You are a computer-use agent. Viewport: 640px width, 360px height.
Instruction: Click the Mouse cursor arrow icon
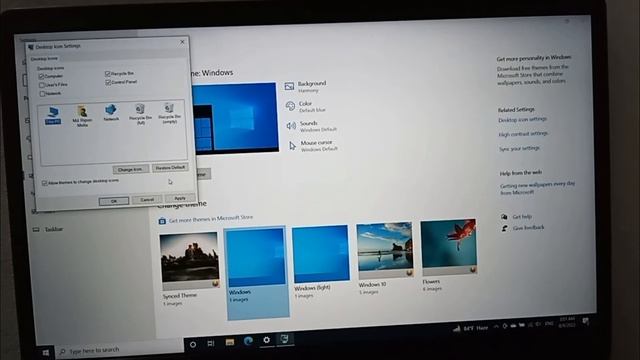pos(292,146)
